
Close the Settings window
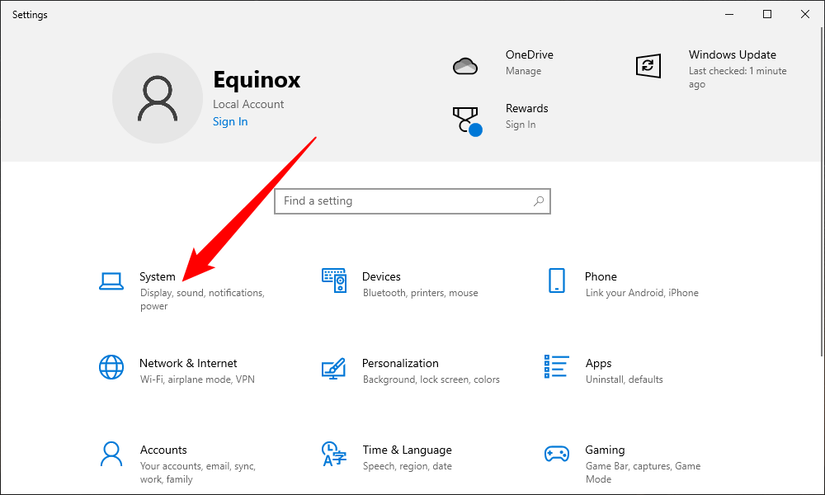805,14
